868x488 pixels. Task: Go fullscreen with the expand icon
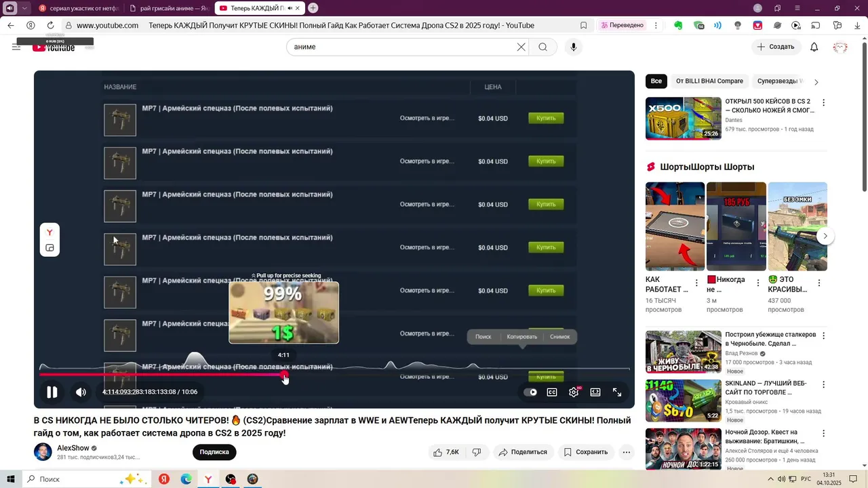coord(617,392)
